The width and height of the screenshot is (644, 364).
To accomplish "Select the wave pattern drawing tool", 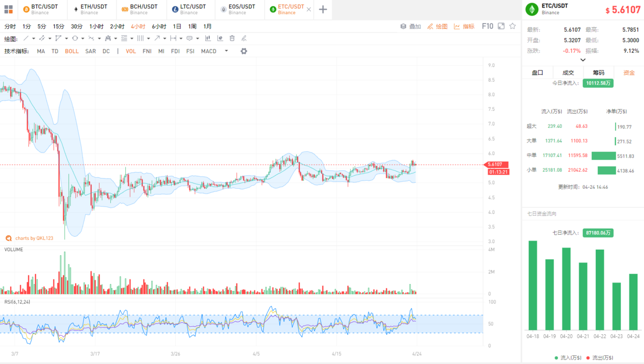I will coord(91,38).
